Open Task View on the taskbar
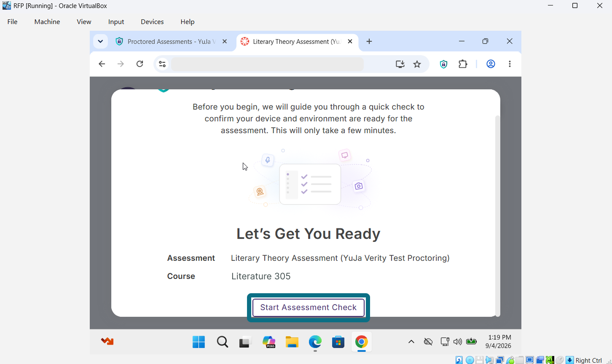The image size is (612, 364). (246, 342)
